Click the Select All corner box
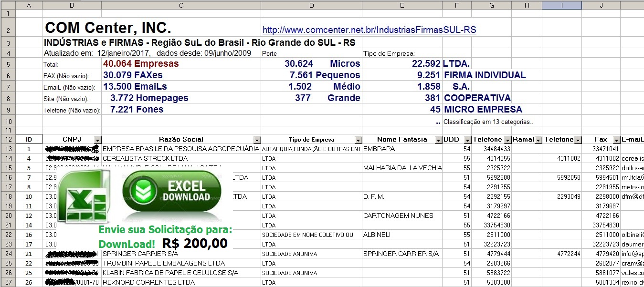 (x=8, y=5)
